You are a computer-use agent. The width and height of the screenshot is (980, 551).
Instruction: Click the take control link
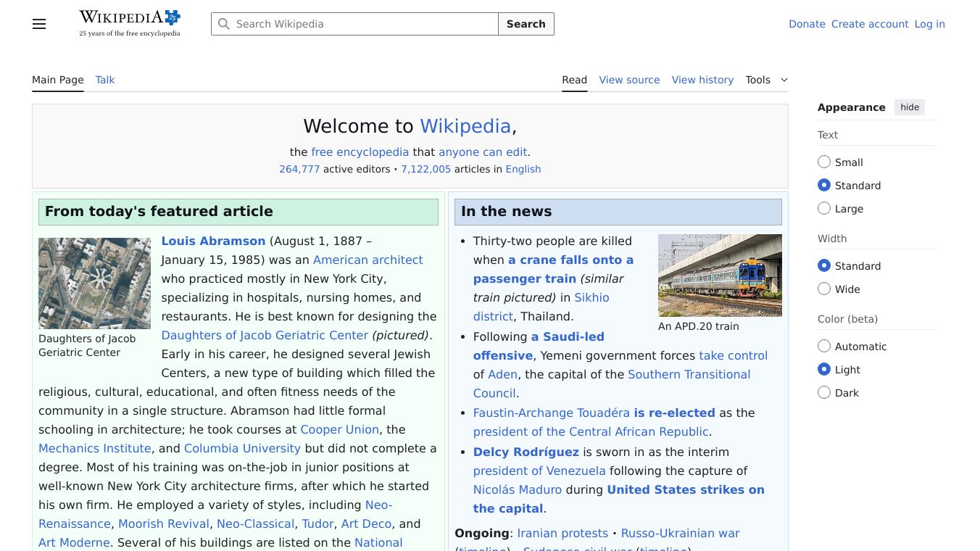point(734,355)
